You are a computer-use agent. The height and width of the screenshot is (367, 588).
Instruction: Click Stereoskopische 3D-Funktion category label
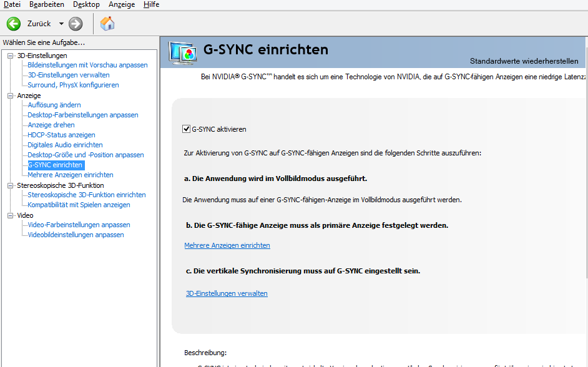[x=61, y=185]
